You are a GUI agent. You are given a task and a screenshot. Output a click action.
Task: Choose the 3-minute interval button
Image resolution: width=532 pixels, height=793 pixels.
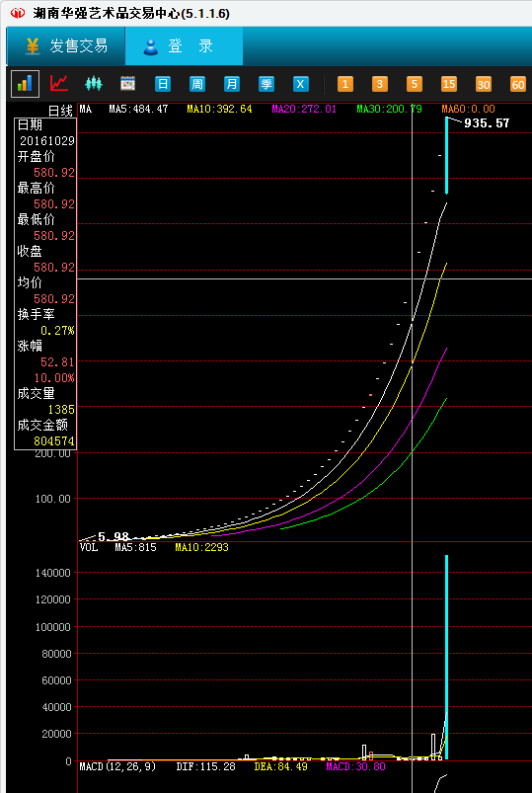coord(380,84)
